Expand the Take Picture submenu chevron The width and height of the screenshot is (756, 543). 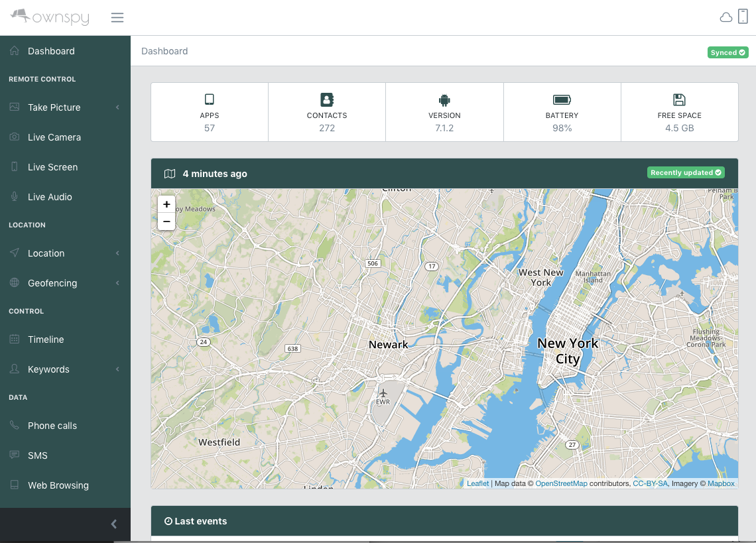[x=117, y=107]
